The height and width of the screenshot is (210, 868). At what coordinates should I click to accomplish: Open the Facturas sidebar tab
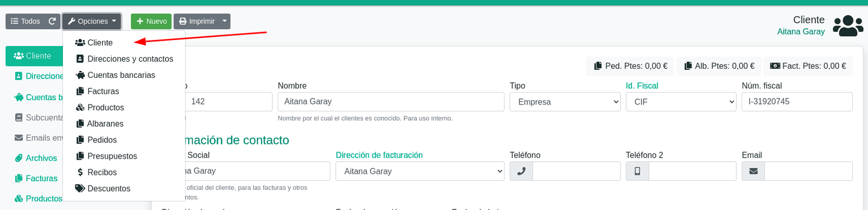point(35,178)
